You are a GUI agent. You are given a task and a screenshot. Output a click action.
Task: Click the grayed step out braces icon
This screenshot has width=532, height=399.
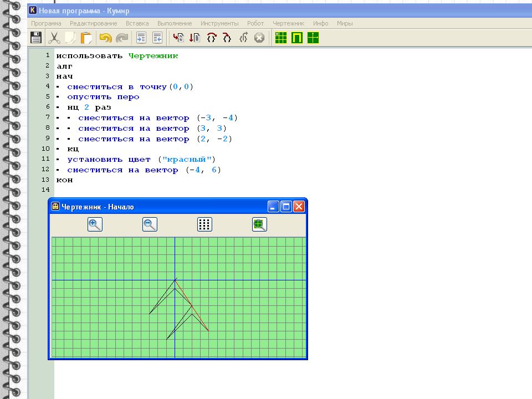point(243,38)
